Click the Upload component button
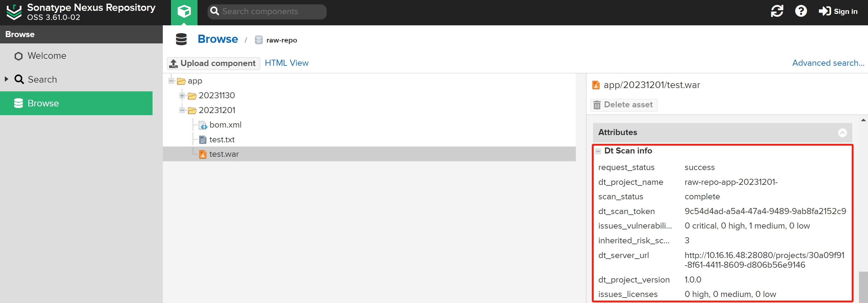 pos(213,63)
